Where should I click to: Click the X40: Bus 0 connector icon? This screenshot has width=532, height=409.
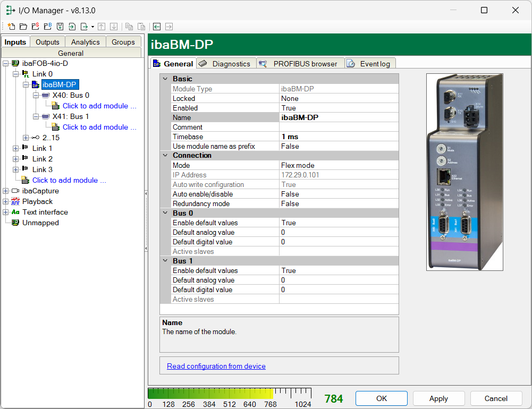(46, 95)
